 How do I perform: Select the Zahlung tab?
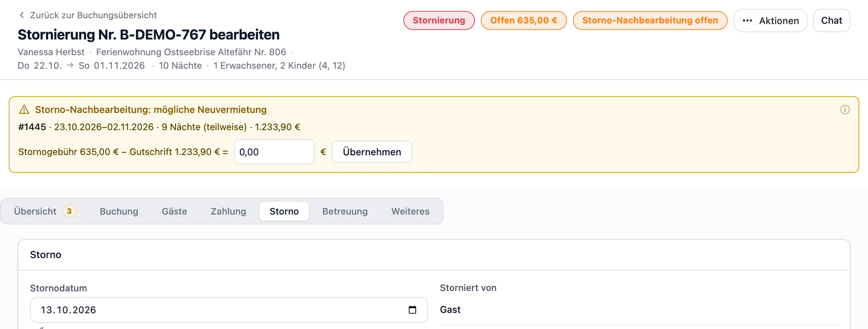point(228,211)
